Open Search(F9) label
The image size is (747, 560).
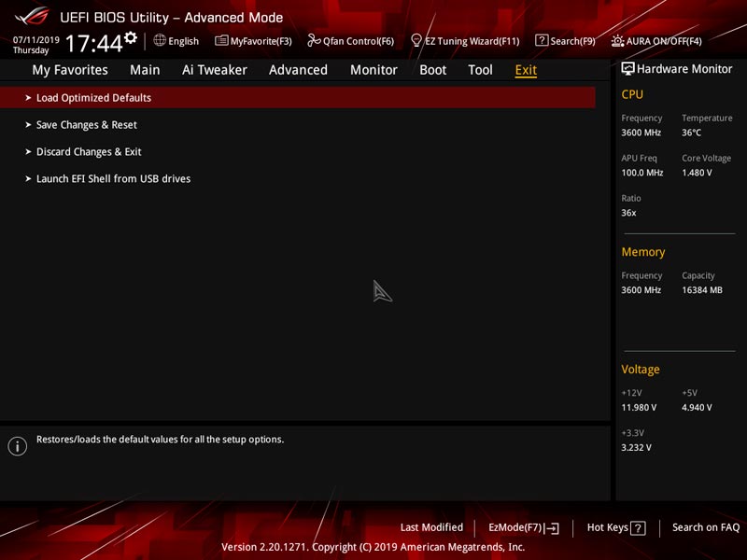point(572,41)
